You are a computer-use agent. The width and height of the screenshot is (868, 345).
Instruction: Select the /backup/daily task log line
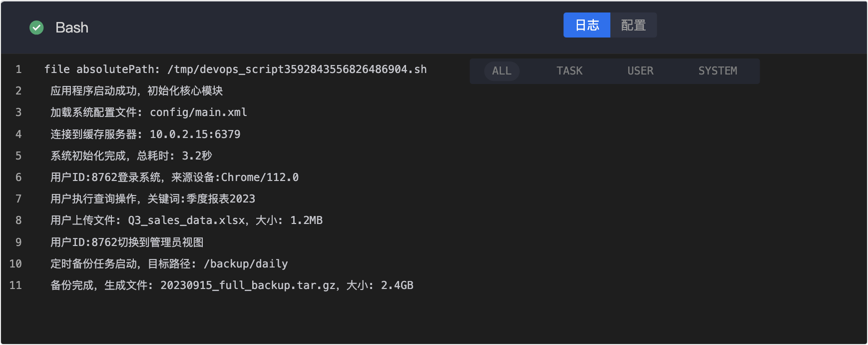[169, 264]
